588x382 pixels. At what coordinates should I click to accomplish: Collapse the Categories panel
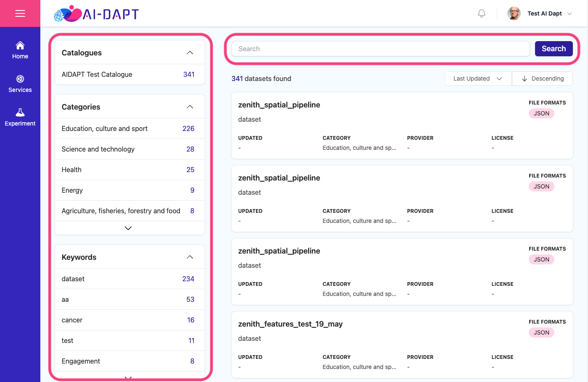click(x=190, y=107)
